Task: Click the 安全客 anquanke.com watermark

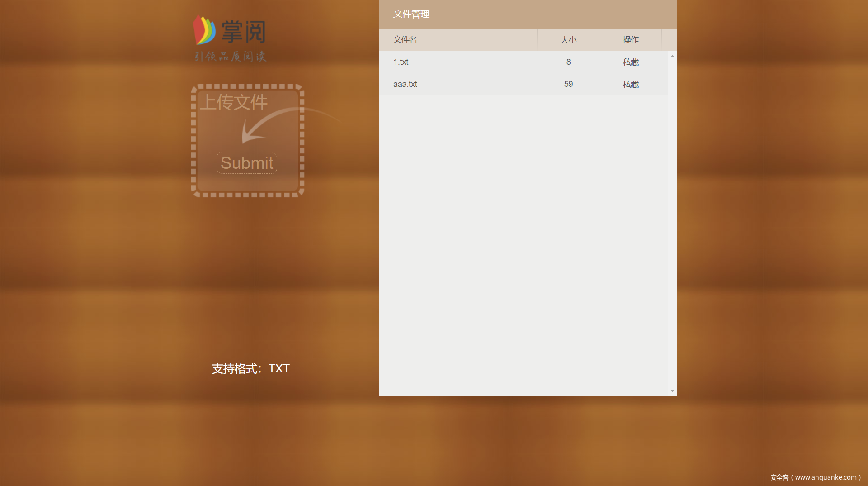Action: click(x=815, y=477)
